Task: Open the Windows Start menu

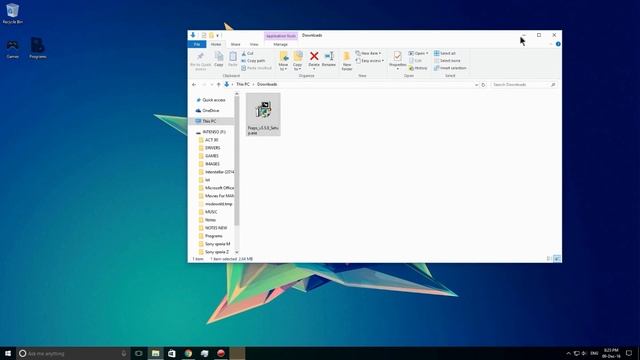Action: pos(8,353)
